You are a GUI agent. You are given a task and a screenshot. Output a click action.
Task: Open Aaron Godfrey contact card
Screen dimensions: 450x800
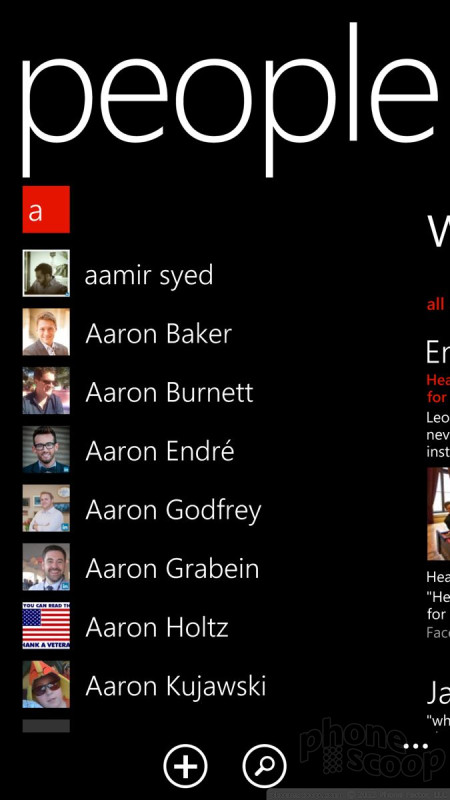pos(173,511)
